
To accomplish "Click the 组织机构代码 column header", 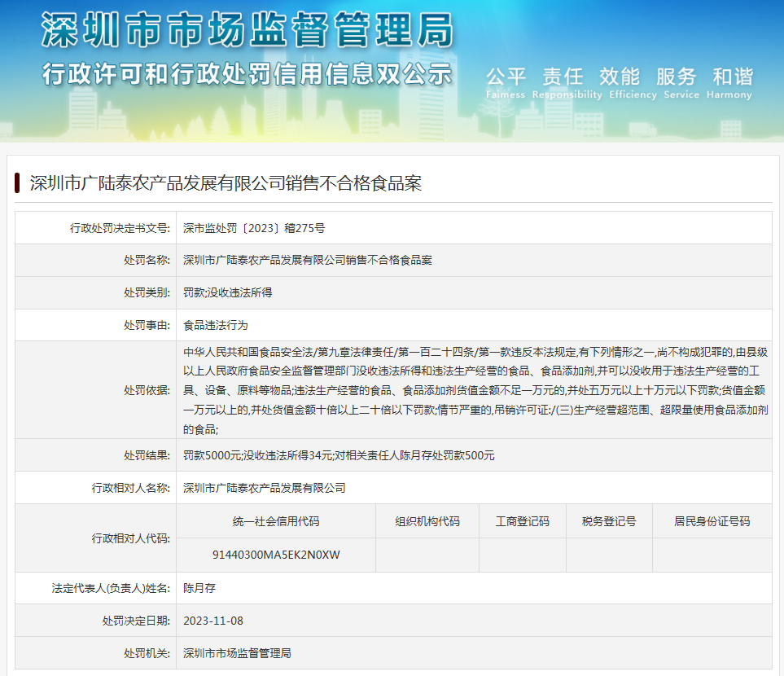I will tap(427, 521).
